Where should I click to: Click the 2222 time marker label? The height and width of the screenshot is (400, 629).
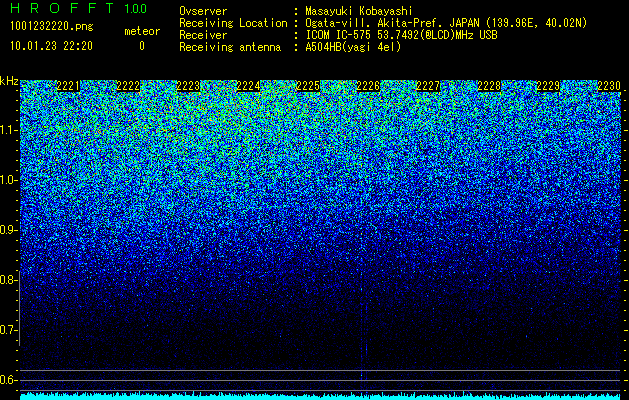coord(128,86)
